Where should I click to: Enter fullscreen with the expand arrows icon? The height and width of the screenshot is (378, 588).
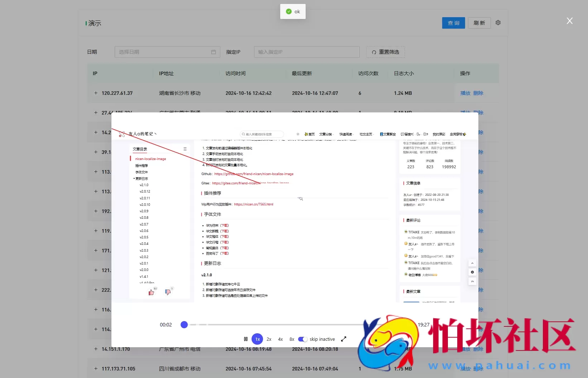pos(344,339)
